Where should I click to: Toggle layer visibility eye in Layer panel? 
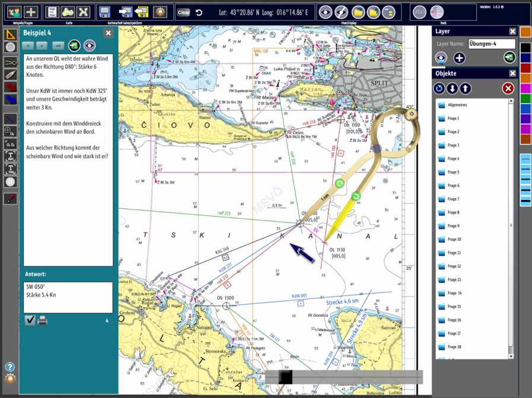(441, 58)
